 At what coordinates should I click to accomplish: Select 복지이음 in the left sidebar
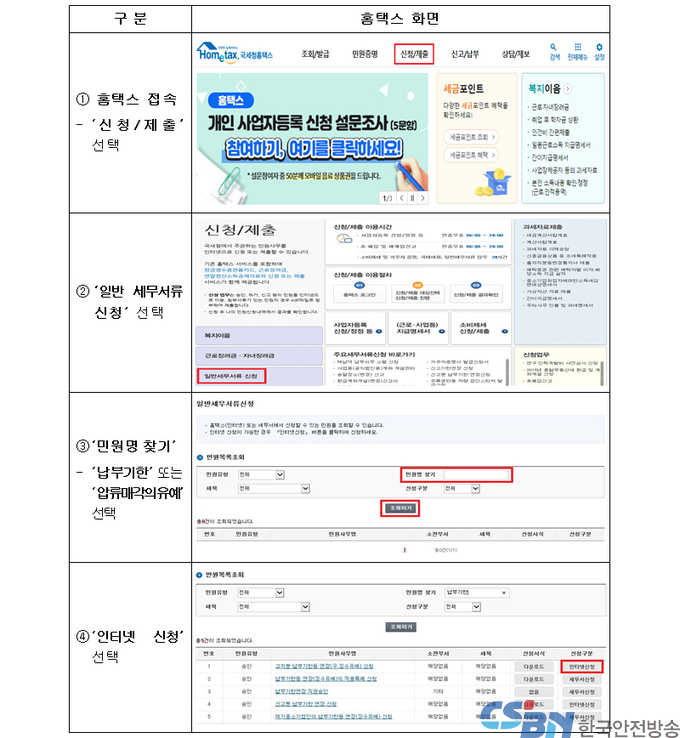(259, 336)
